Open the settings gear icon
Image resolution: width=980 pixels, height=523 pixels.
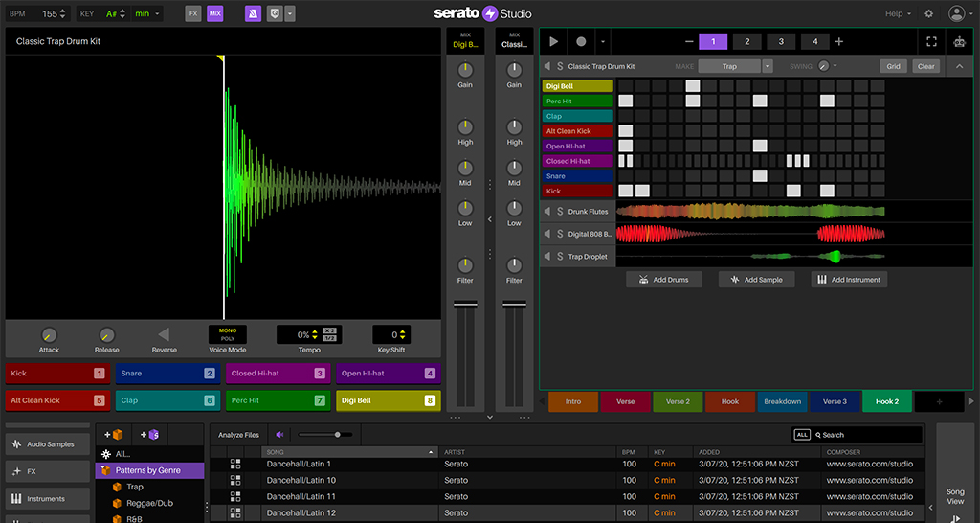(928, 13)
